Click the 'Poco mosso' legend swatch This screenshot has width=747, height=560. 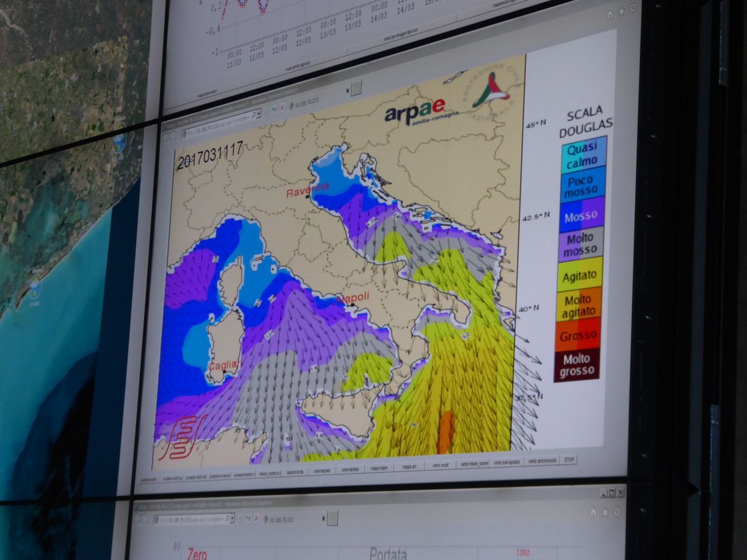pyautogui.click(x=583, y=185)
